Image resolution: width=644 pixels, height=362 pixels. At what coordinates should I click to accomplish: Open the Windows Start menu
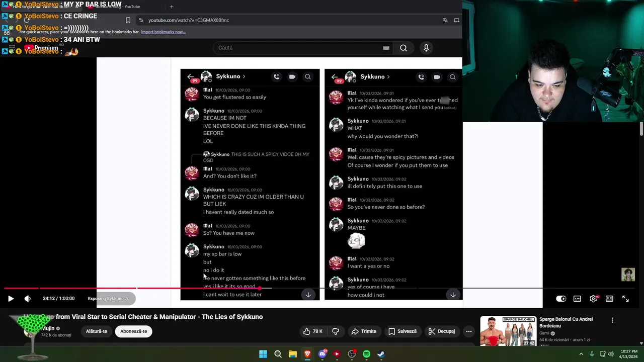263,354
